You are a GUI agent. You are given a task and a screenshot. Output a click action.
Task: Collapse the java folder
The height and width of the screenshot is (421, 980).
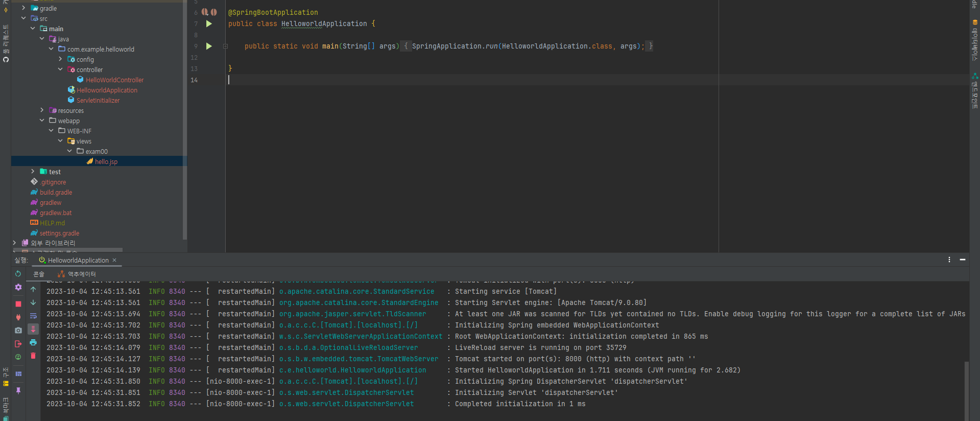tap(42, 39)
